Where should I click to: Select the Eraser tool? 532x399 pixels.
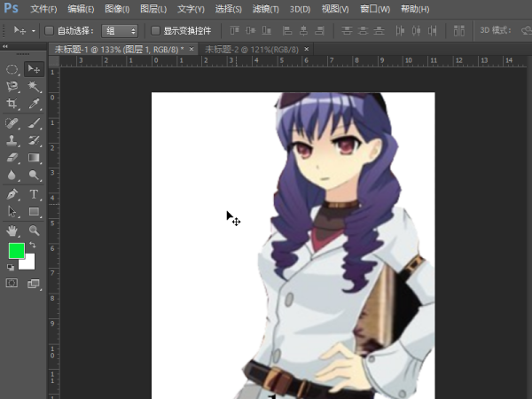[x=12, y=158]
